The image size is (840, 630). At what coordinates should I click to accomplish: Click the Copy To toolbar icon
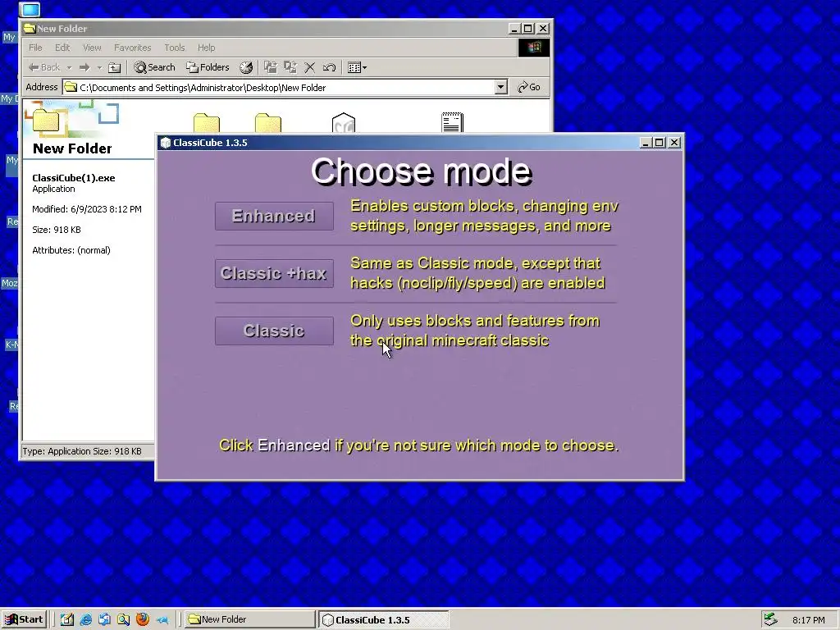tap(290, 67)
